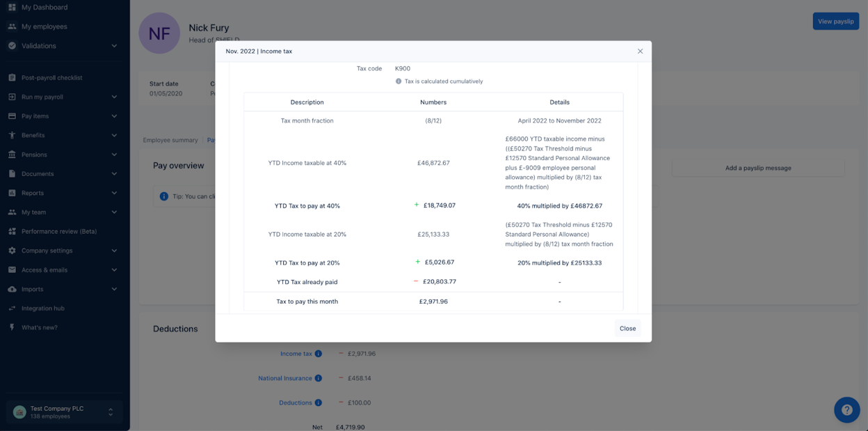Open the Income tax link
868x431 pixels.
(296, 354)
